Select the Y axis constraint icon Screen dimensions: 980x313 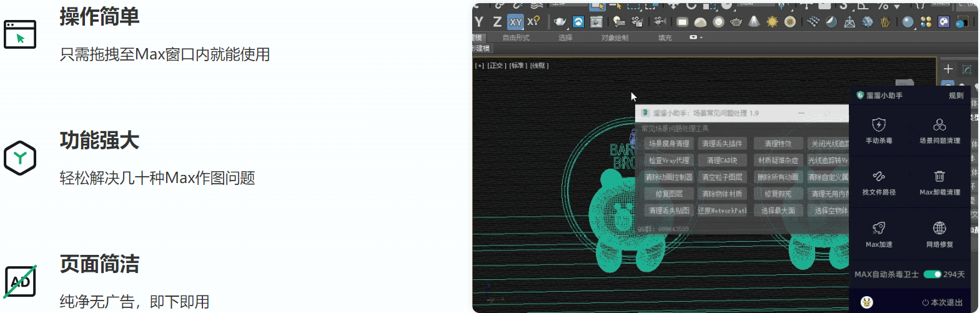pyautogui.click(x=479, y=22)
